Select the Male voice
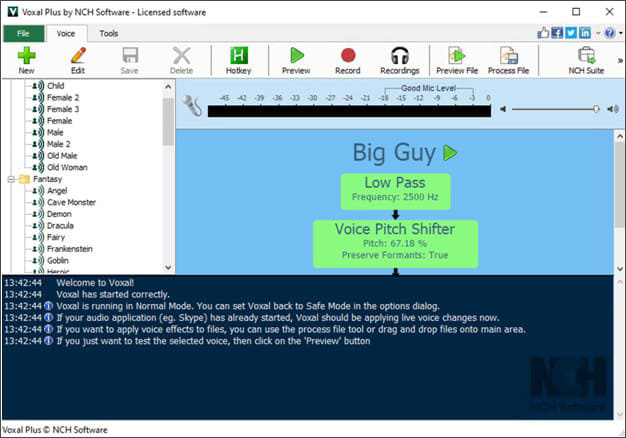 [55, 132]
